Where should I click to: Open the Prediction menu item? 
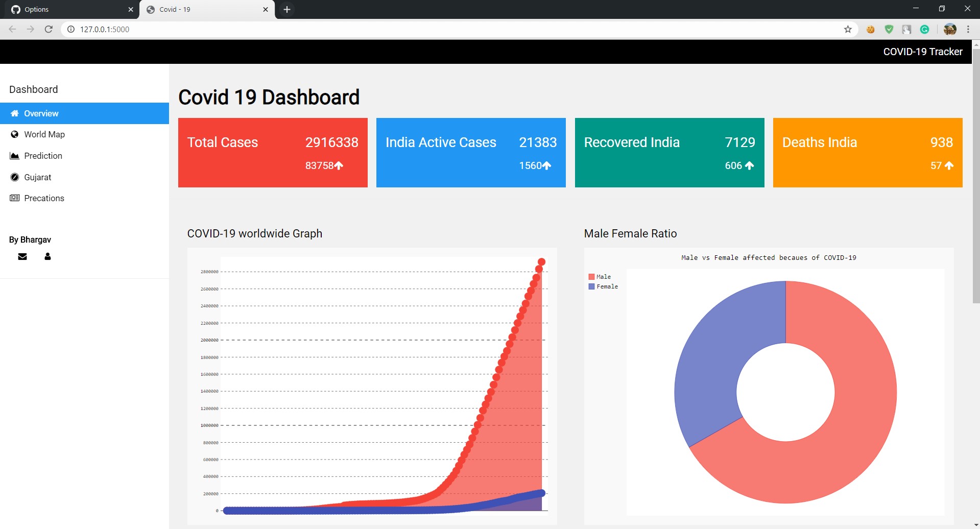pyautogui.click(x=84, y=156)
